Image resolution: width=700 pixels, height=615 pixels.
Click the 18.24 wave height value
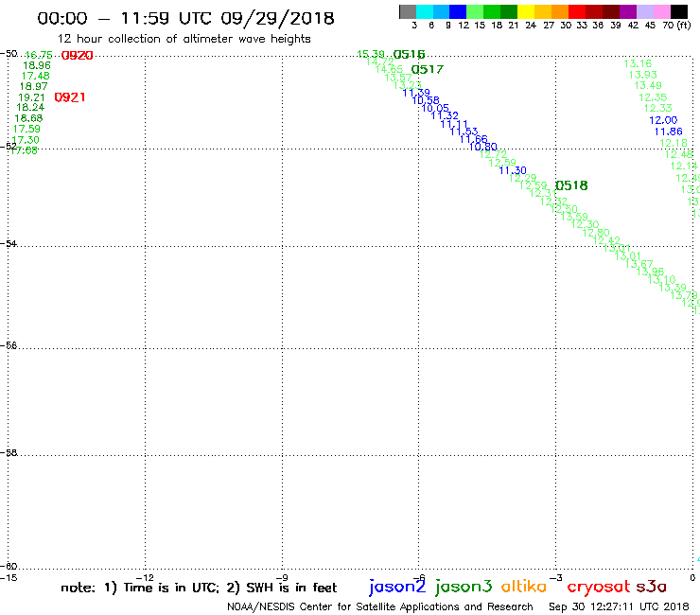coord(30,107)
